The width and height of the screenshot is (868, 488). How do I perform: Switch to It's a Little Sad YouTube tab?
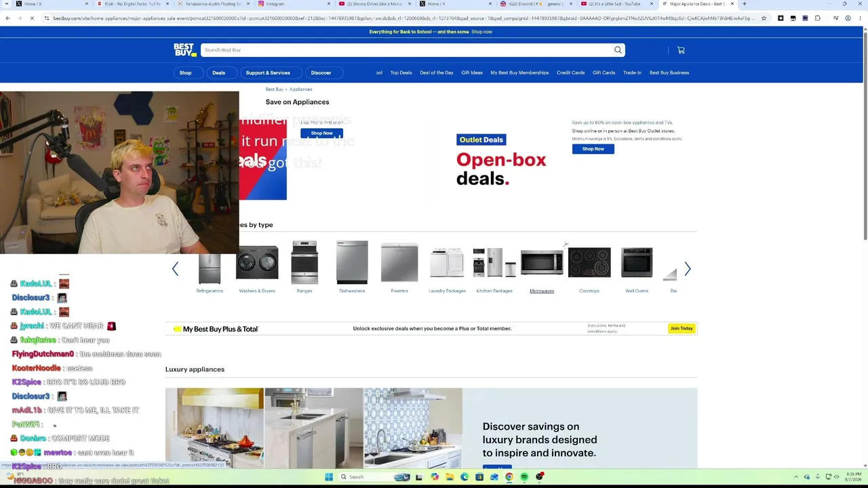(x=616, y=4)
